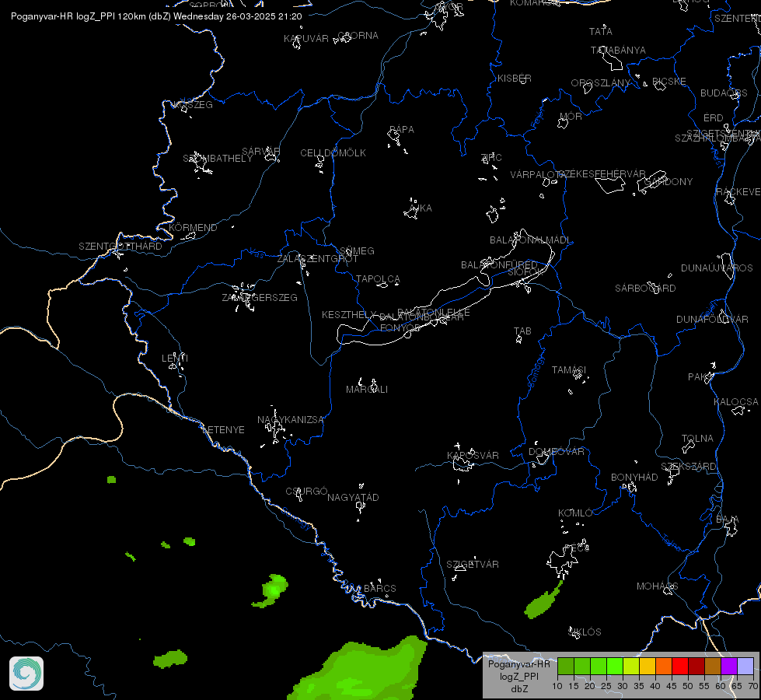Click the BARCS city label
Viewport: 761px width, 700px height.
[x=380, y=589]
